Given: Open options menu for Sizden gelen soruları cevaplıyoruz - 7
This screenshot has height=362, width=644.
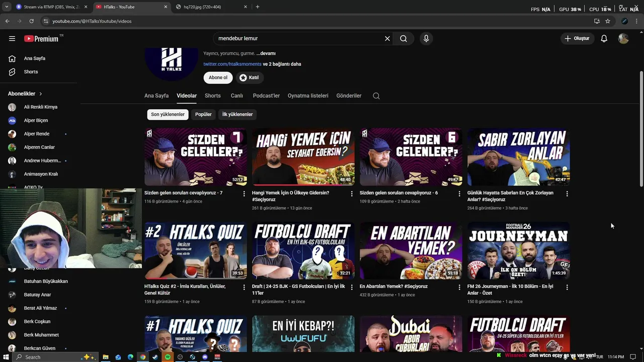Looking at the screenshot, I should click(x=244, y=194).
